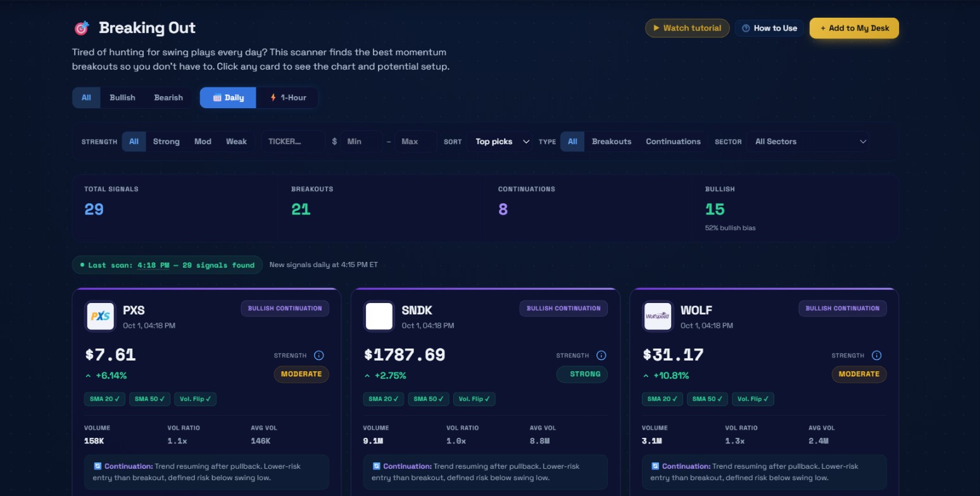Show only Breakouts type
980x496 pixels.
coord(612,141)
